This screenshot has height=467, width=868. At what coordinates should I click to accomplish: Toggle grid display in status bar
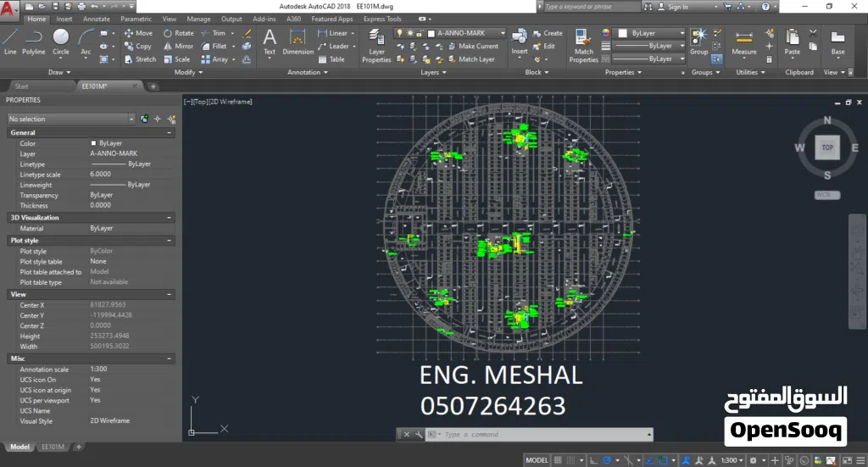coord(558,460)
